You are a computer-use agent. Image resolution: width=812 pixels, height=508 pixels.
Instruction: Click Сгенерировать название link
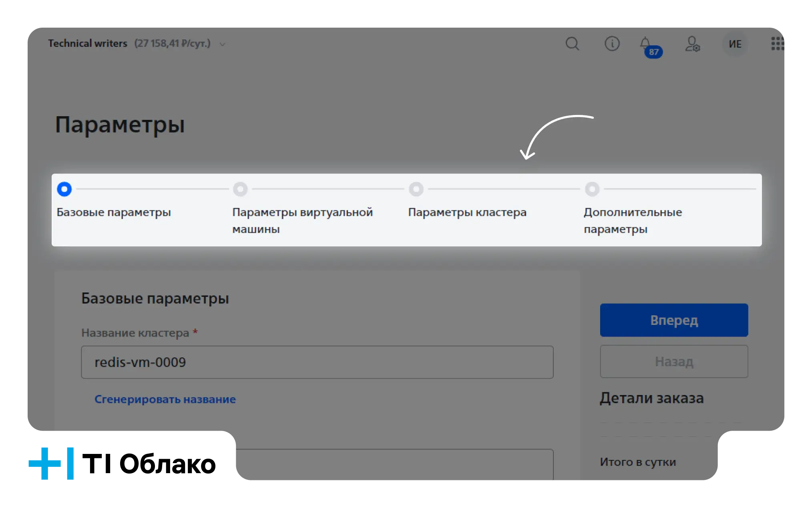click(165, 399)
